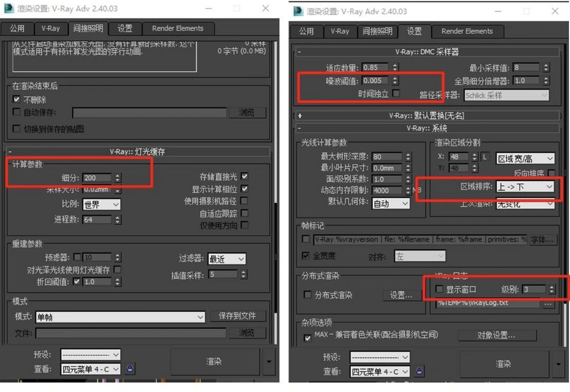
Task: Click 对象设置... button
Action: pyautogui.click(x=497, y=335)
